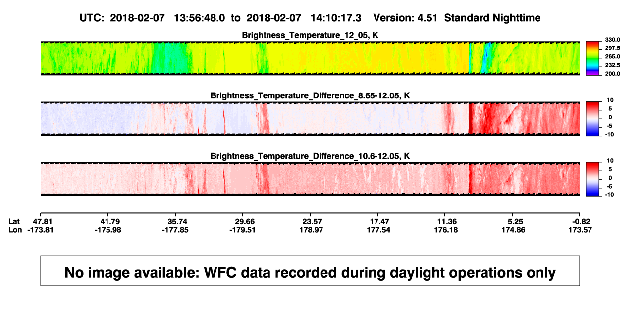Click the Lat axis label

tap(15, 221)
